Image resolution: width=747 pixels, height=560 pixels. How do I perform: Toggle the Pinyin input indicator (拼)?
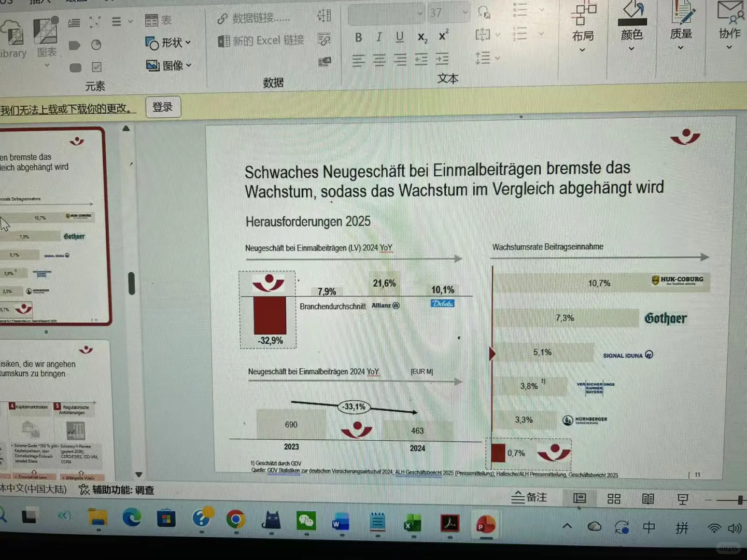pos(682,528)
